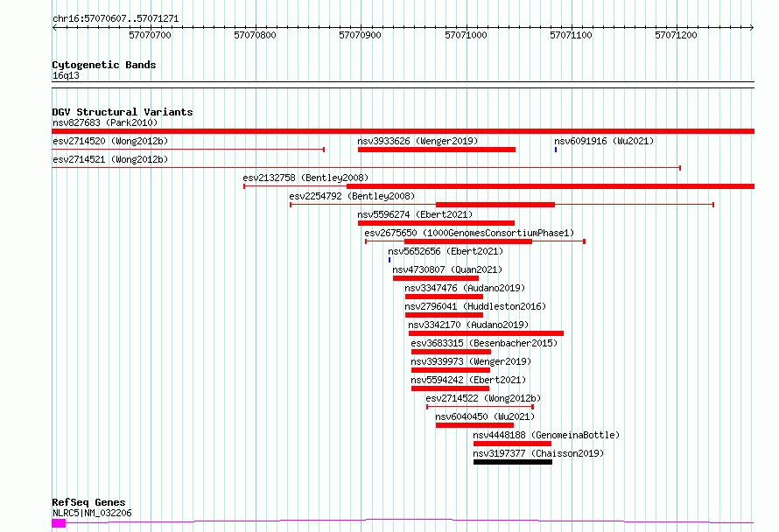Open the esv2714521 (Wong2012b) variant label
The image size is (779, 532).
click(x=110, y=159)
